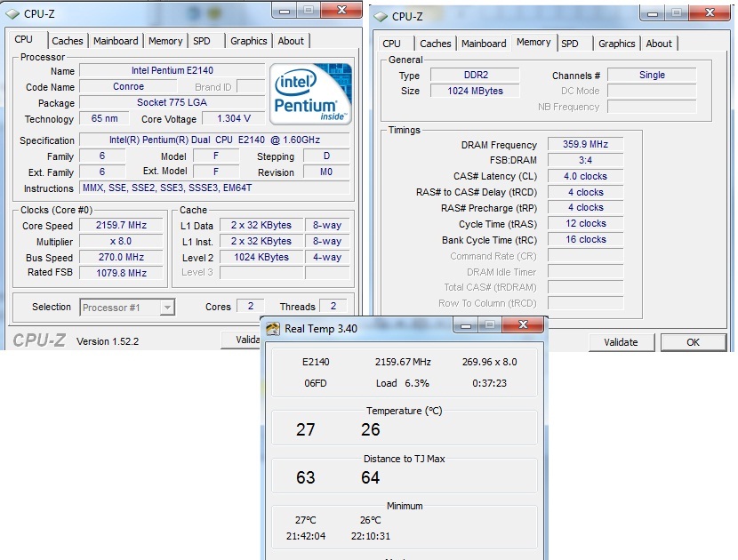Viewport: 738px width, 560px height.
Task: Click the CPU-Z icon in right window title bar
Action: pos(381,15)
